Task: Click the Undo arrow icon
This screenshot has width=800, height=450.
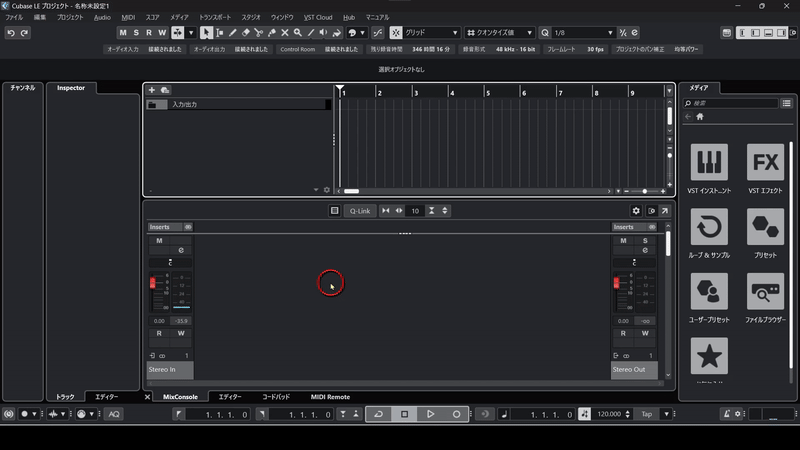Action: click(x=11, y=33)
